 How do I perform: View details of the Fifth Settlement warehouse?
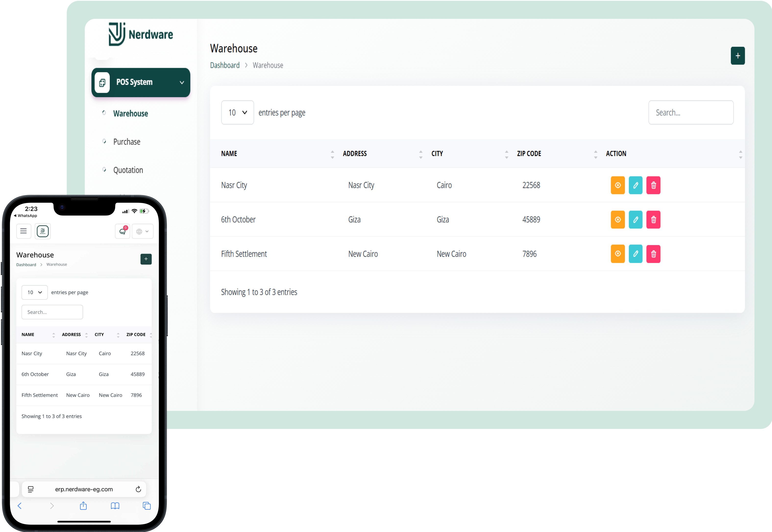pos(618,254)
